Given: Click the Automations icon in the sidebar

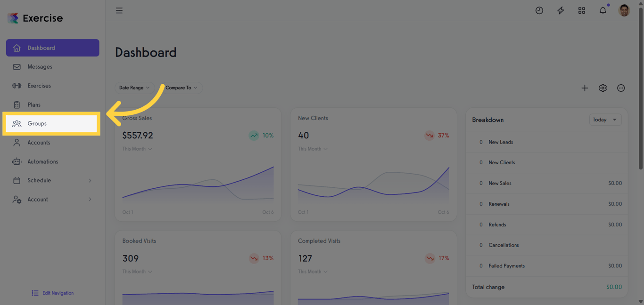Looking at the screenshot, I should [17, 161].
